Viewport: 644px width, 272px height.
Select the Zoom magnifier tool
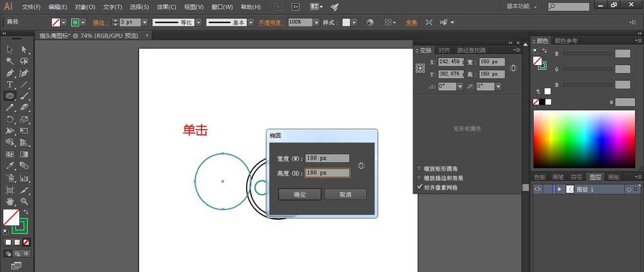24,201
